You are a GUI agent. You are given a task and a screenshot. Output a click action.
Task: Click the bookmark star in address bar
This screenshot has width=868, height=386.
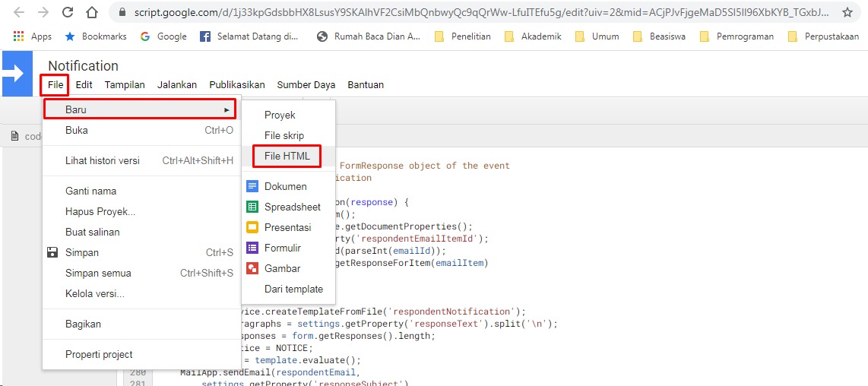tap(847, 12)
